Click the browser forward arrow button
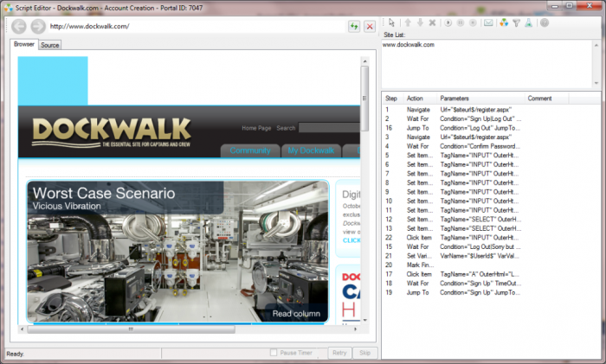 click(x=38, y=26)
